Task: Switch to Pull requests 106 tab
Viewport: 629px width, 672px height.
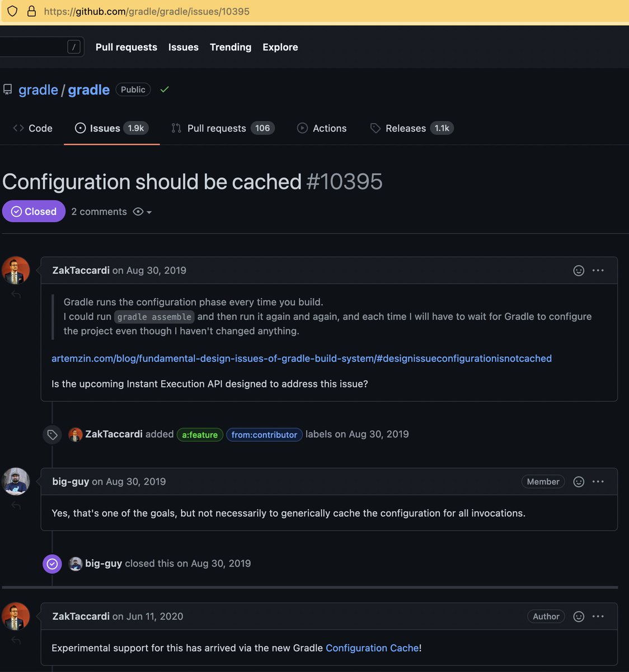Action: [x=223, y=128]
